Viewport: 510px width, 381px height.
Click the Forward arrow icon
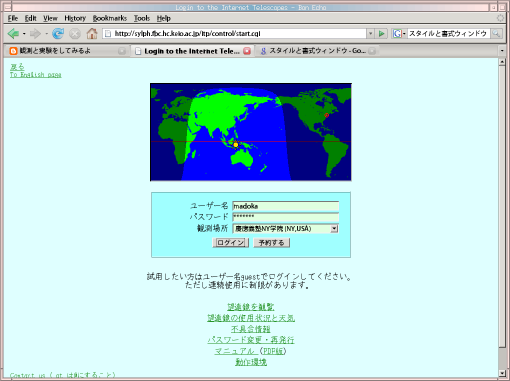pos(35,33)
